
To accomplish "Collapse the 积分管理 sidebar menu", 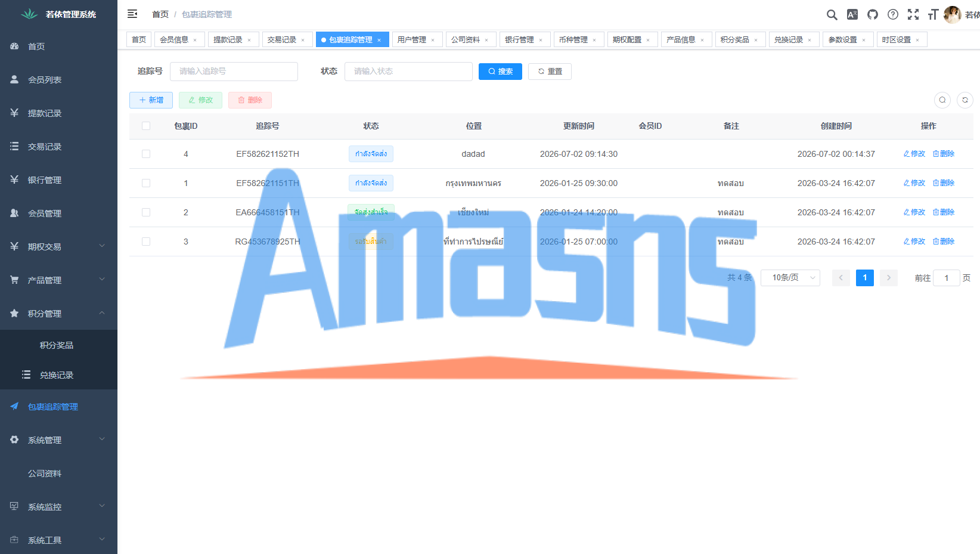I will (x=58, y=314).
